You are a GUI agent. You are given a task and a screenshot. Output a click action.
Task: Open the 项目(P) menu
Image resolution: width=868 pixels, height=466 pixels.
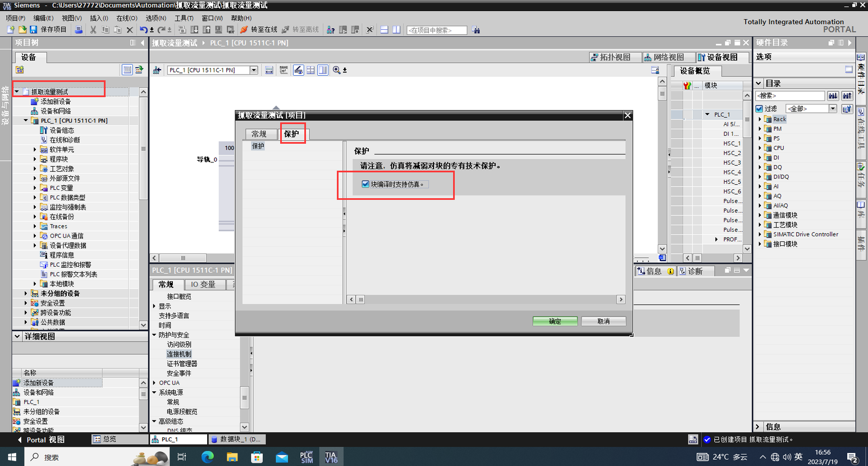[15, 18]
